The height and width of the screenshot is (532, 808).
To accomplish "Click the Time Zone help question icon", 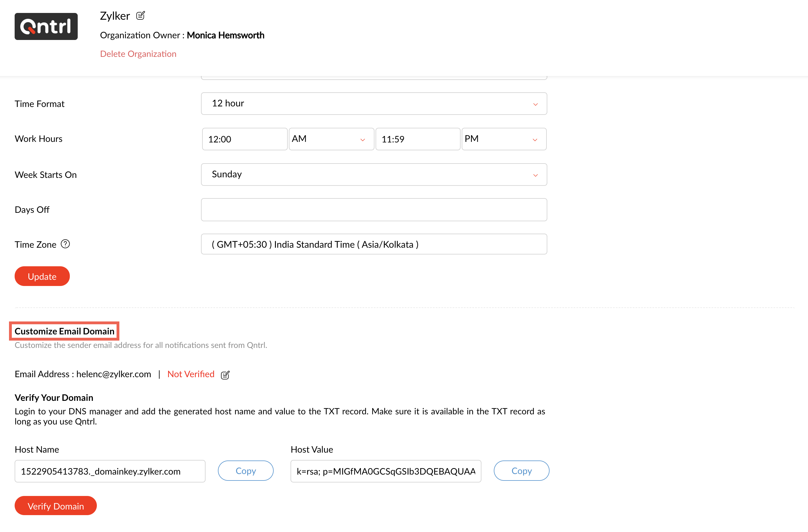I will point(65,244).
